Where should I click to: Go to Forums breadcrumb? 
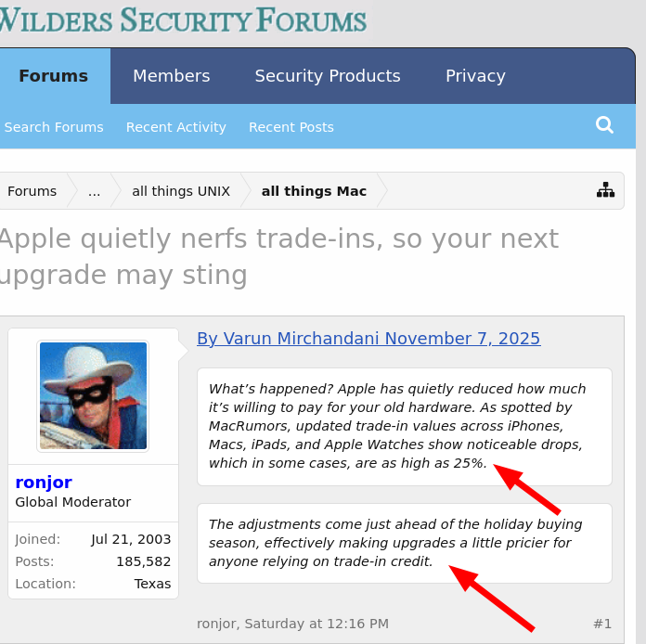tap(32, 191)
